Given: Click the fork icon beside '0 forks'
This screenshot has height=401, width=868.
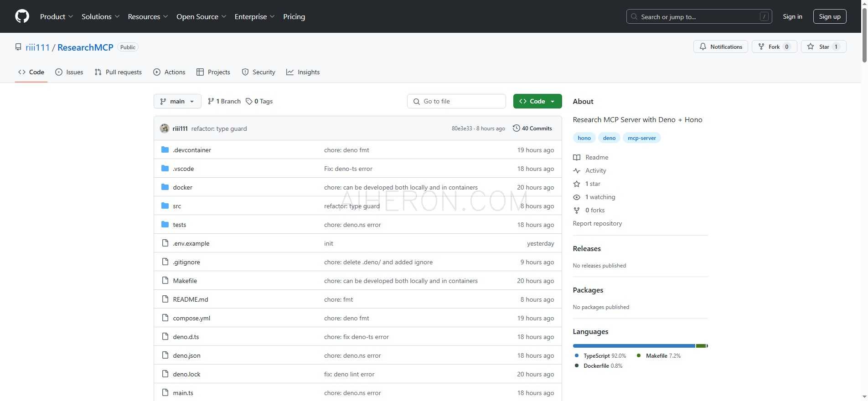Looking at the screenshot, I should 577,210.
